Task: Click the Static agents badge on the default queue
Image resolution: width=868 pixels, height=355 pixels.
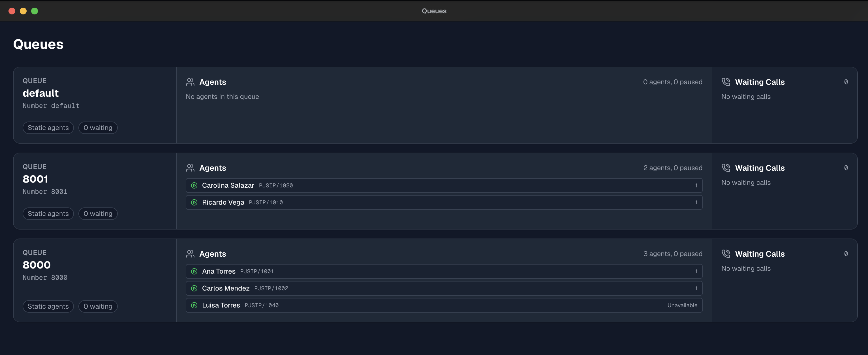Action: point(48,127)
